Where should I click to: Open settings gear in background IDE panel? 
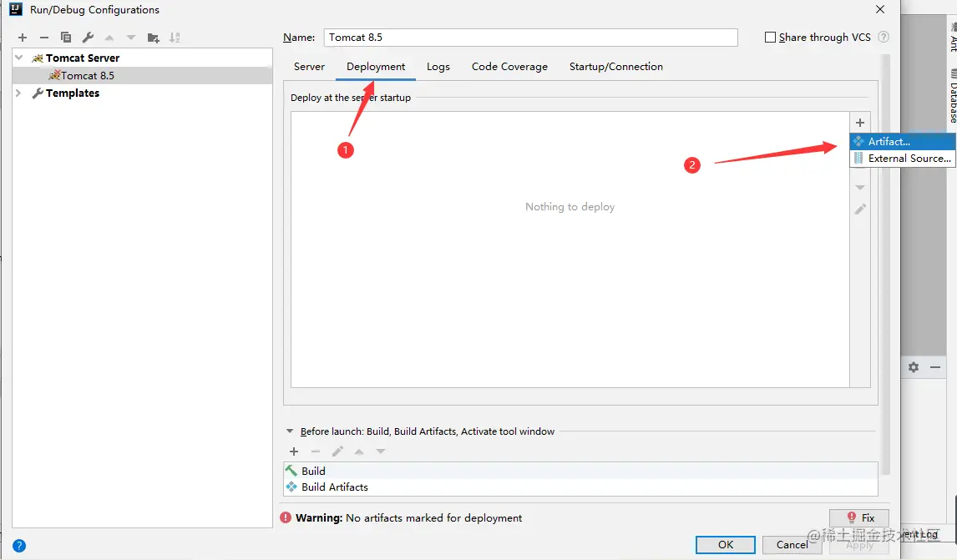tap(914, 367)
